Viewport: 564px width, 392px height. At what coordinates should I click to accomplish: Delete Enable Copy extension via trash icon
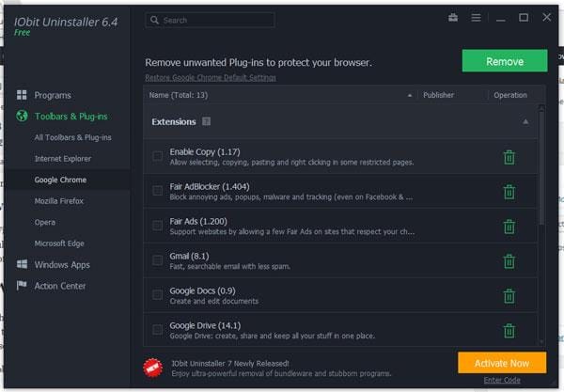tap(509, 157)
